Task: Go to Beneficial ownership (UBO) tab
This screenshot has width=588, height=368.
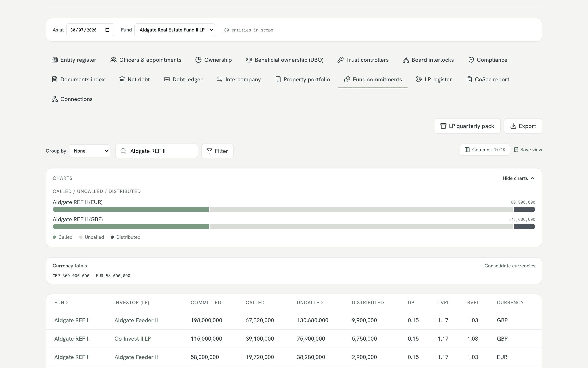Action: (x=285, y=60)
